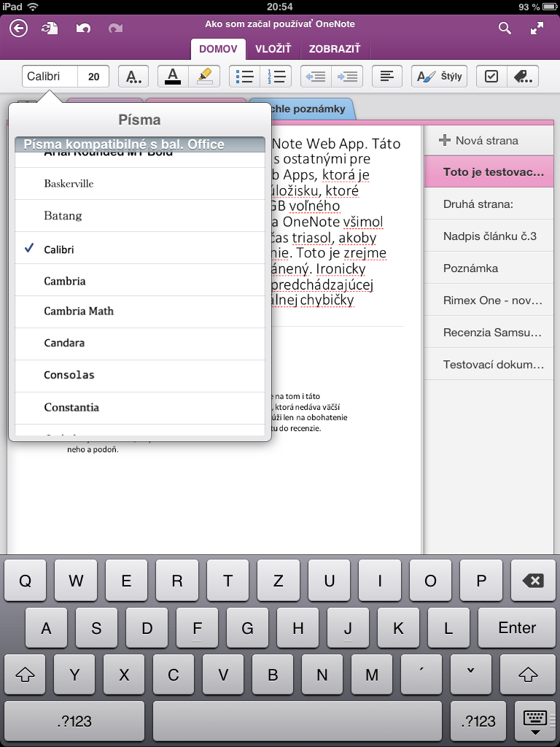
Task: Open the Štýly styles menu
Action: 439,76
